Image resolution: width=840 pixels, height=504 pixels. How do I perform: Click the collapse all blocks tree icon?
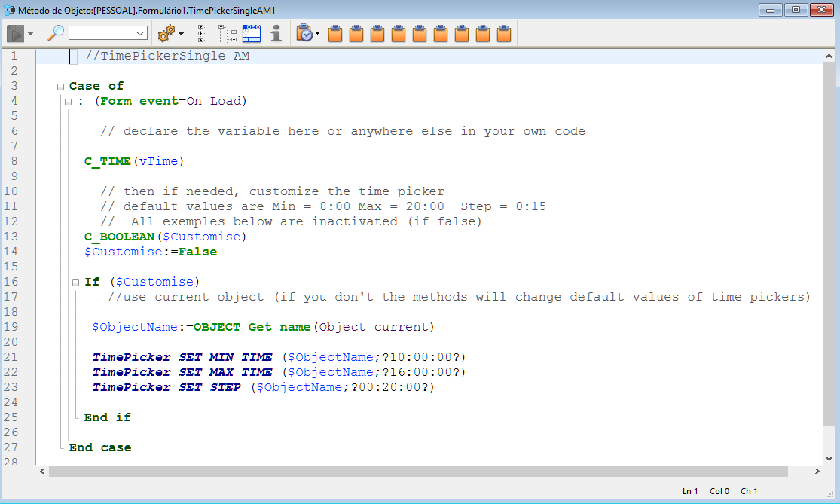(x=228, y=33)
